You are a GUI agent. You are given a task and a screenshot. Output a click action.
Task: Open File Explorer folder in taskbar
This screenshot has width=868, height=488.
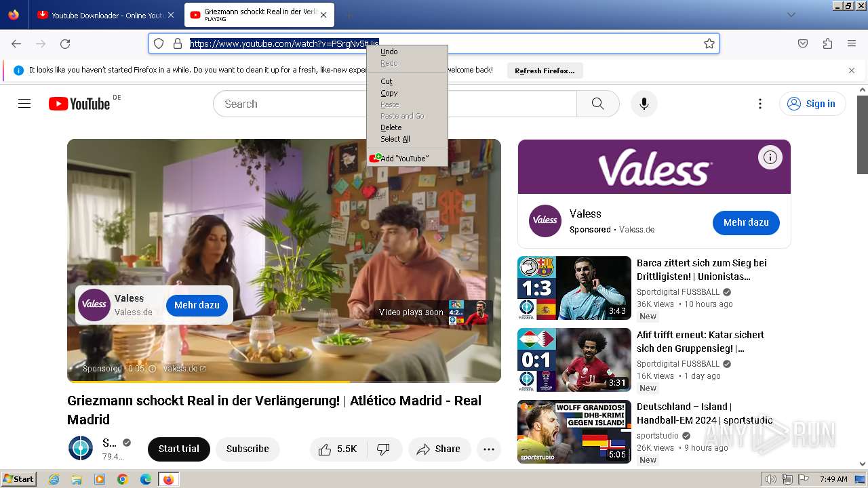pyautogui.click(x=77, y=479)
